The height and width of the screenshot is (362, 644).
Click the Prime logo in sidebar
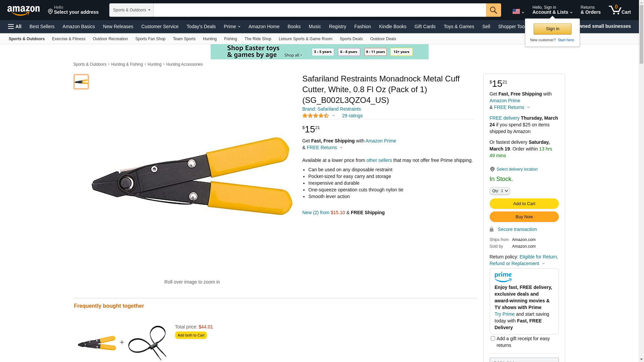(x=503, y=277)
